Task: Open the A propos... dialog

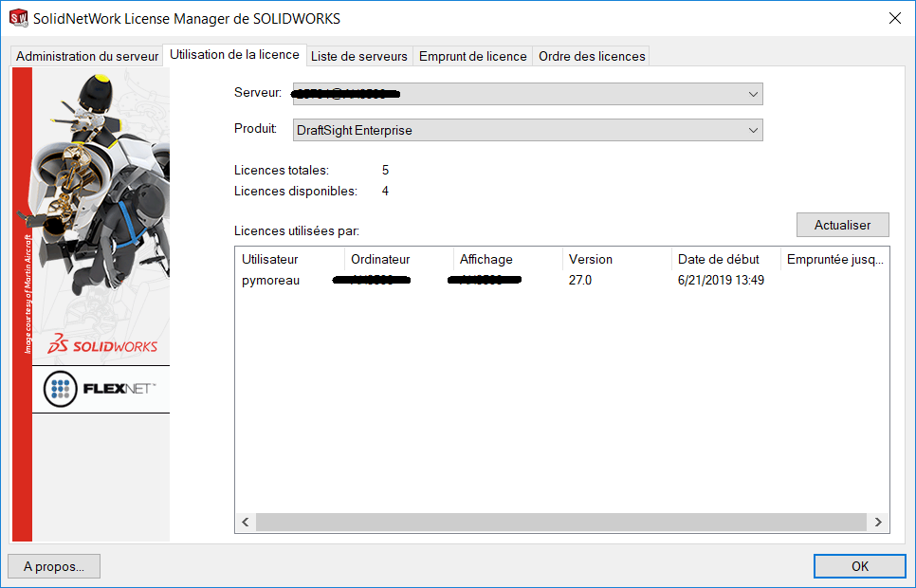Action: tap(54, 566)
